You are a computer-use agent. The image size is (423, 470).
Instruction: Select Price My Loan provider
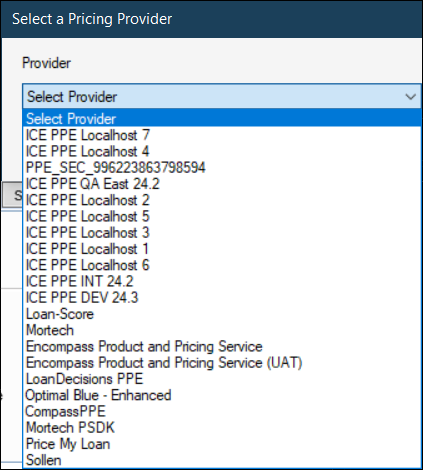pyautogui.click(x=222, y=444)
